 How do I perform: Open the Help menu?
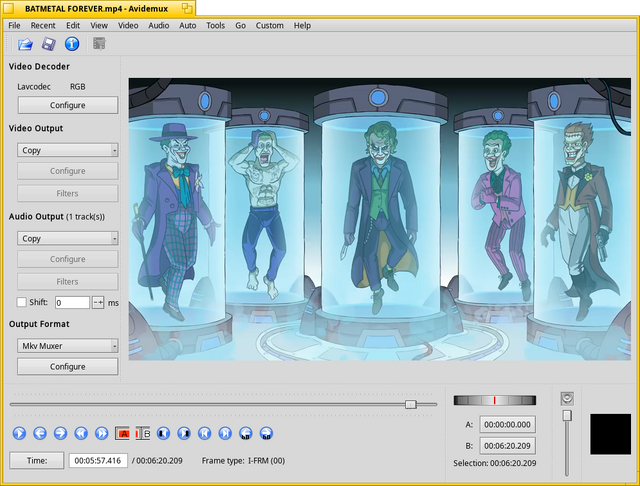click(302, 25)
